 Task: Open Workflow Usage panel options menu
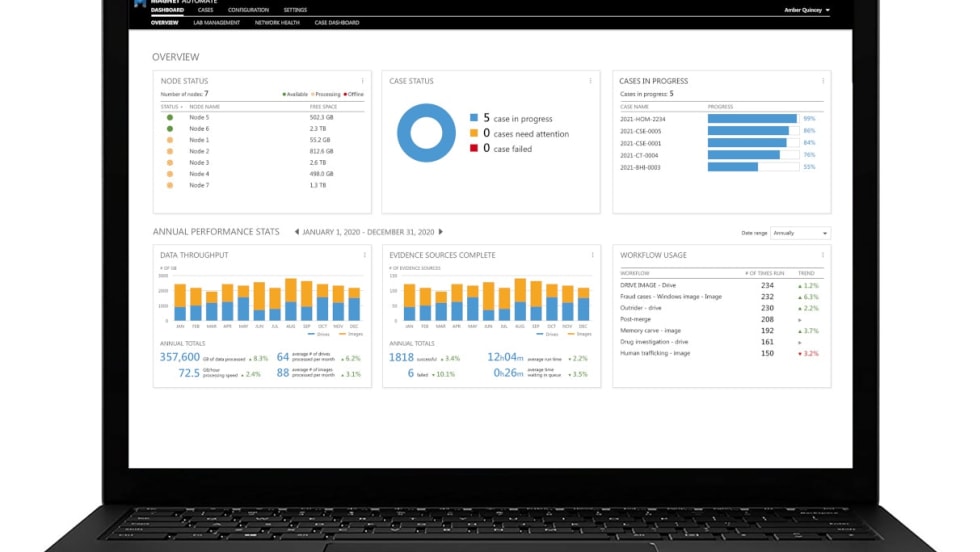pos(823,255)
